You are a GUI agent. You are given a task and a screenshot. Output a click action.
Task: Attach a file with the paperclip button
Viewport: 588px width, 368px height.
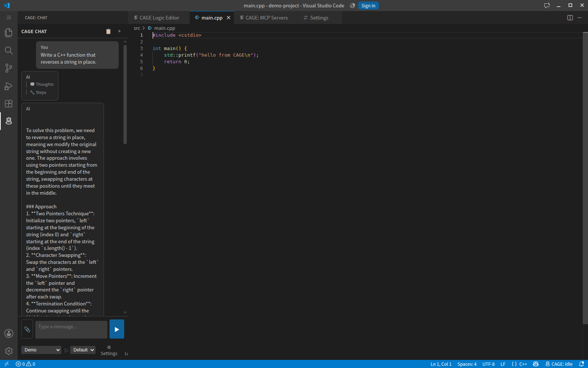tap(27, 329)
